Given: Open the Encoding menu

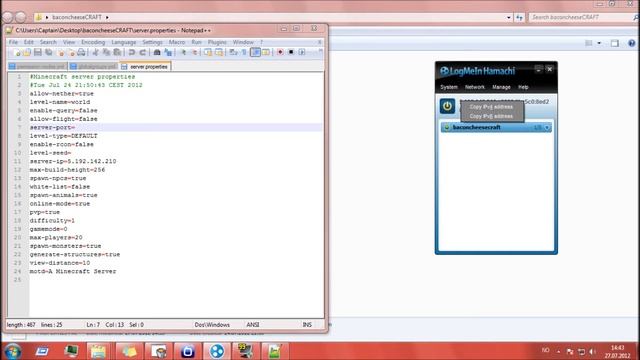Looking at the screenshot, I should [93, 42].
